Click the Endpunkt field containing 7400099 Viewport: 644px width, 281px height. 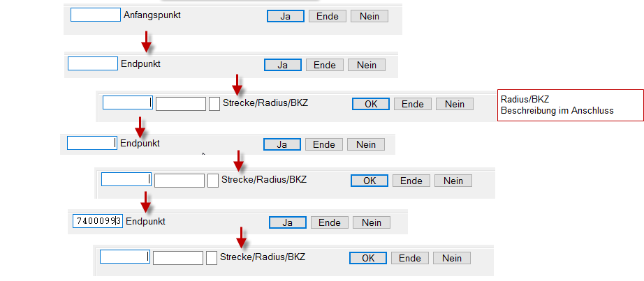tap(98, 222)
